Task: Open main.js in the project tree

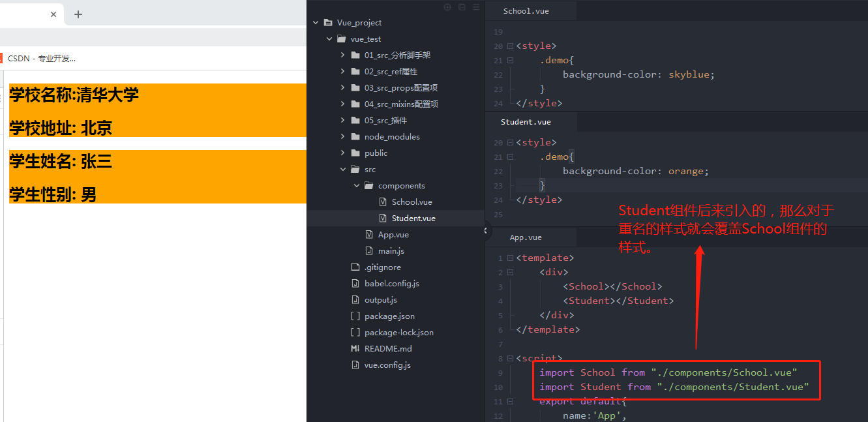Action: pyautogui.click(x=391, y=251)
